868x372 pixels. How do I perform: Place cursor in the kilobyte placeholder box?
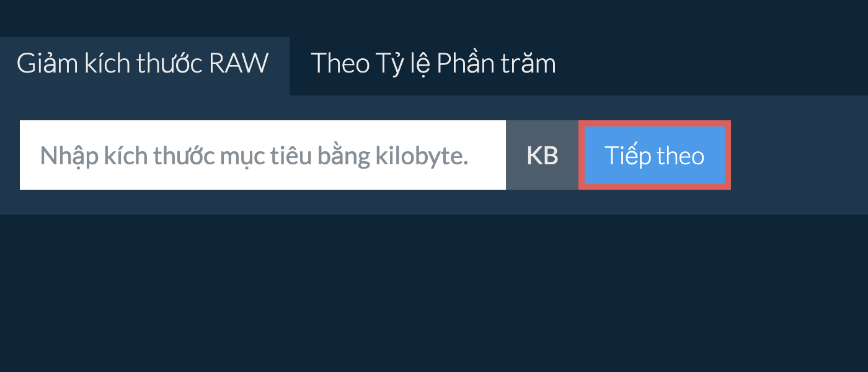[x=263, y=155]
